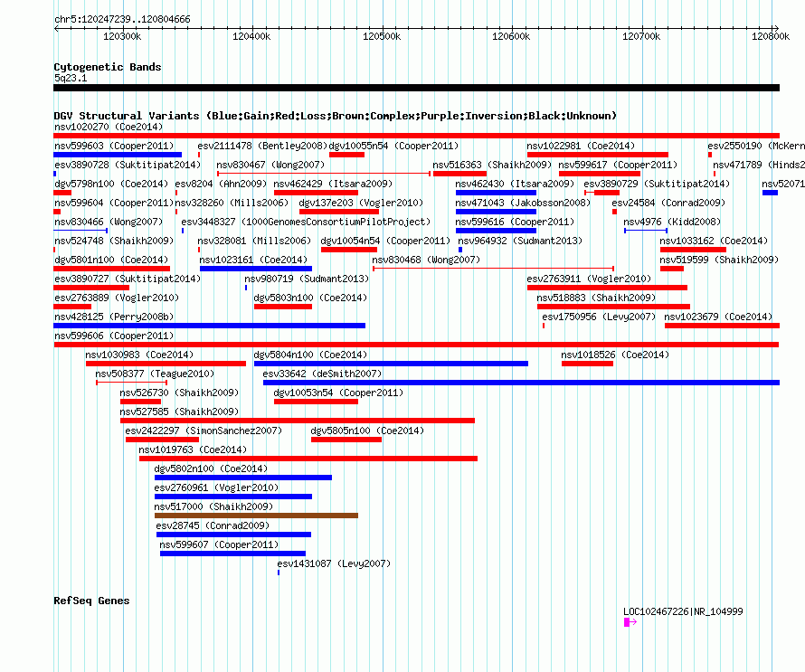Select dgv5802n100 (Coe2014) label
Image resolution: width=805 pixels, height=672 pixels.
coord(211,469)
